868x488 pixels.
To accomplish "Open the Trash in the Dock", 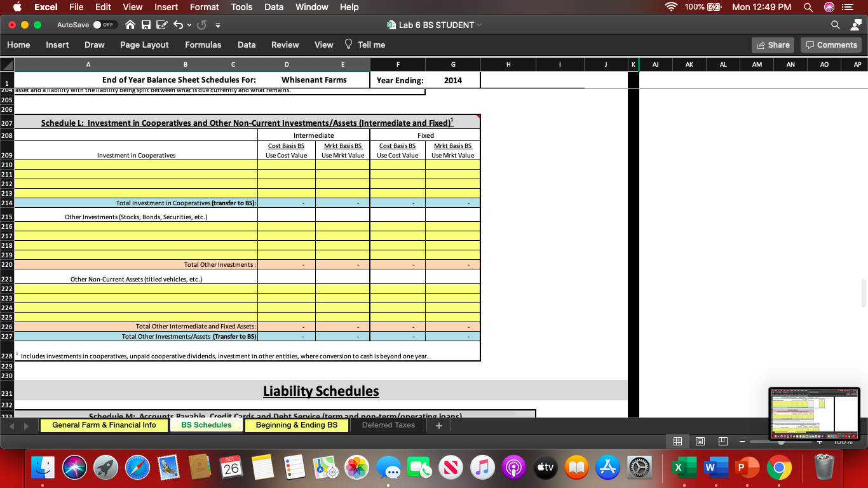I will pos(824,467).
